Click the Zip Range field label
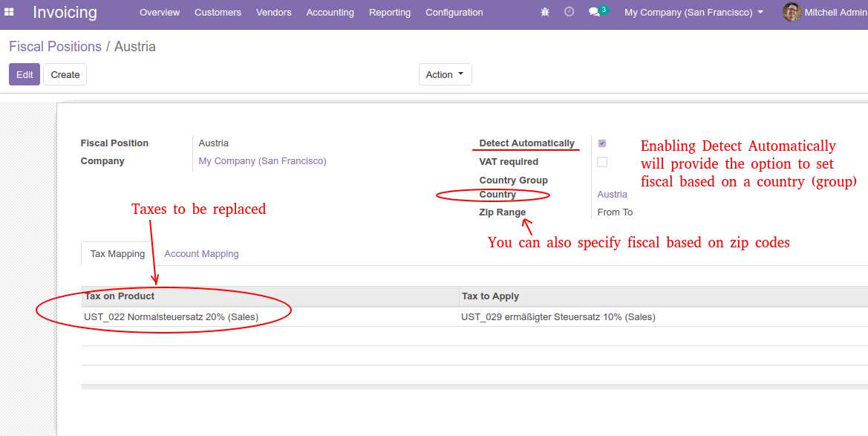The width and height of the screenshot is (868, 436). 502,212
